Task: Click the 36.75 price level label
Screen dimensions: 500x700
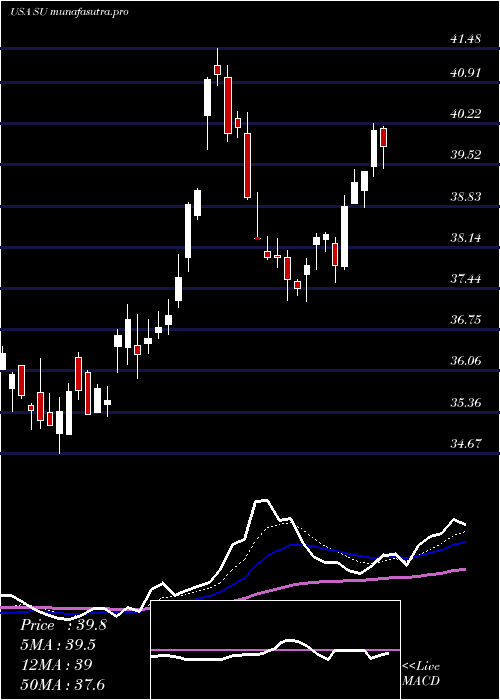Action: tap(466, 320)
